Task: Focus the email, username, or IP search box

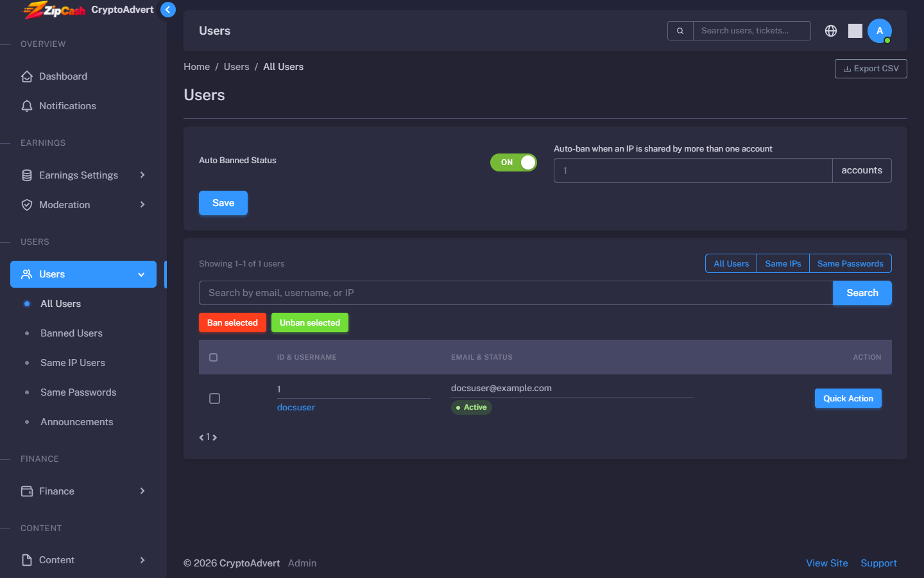Action: click(x=516, y=293)
